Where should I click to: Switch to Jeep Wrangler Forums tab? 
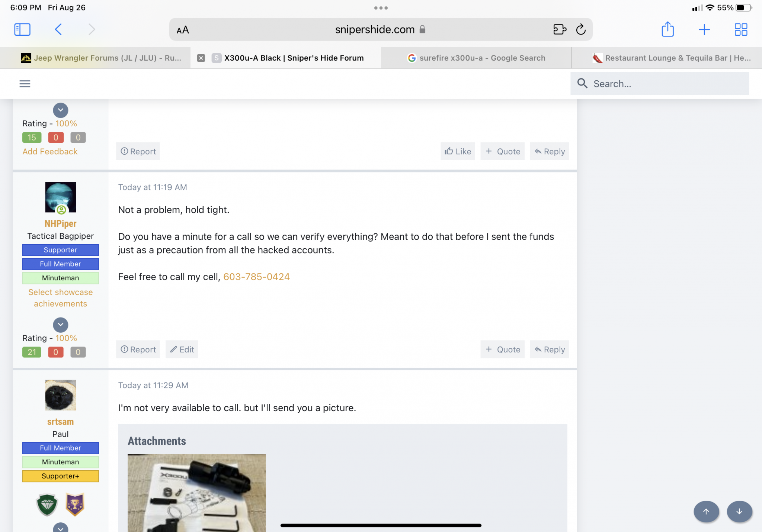100,58
